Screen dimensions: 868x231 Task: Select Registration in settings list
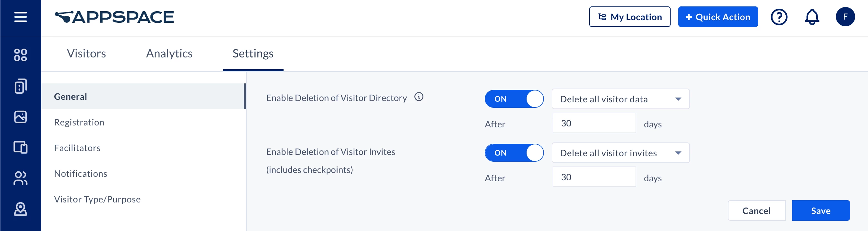click(79, 122)
